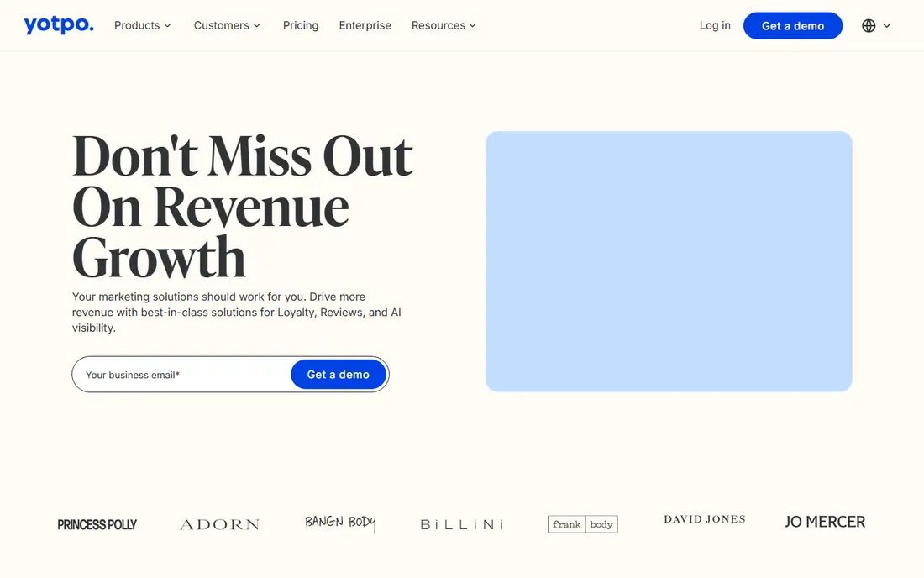Viewport: 924px width, 578px height.
Task: Click the ADORN brand logo
Action: click(220, 524)
